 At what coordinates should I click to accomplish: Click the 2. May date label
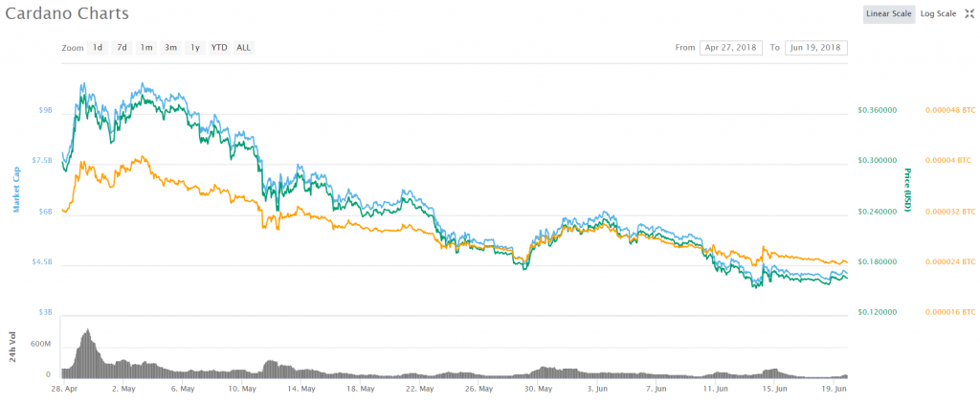coord(123,389)
